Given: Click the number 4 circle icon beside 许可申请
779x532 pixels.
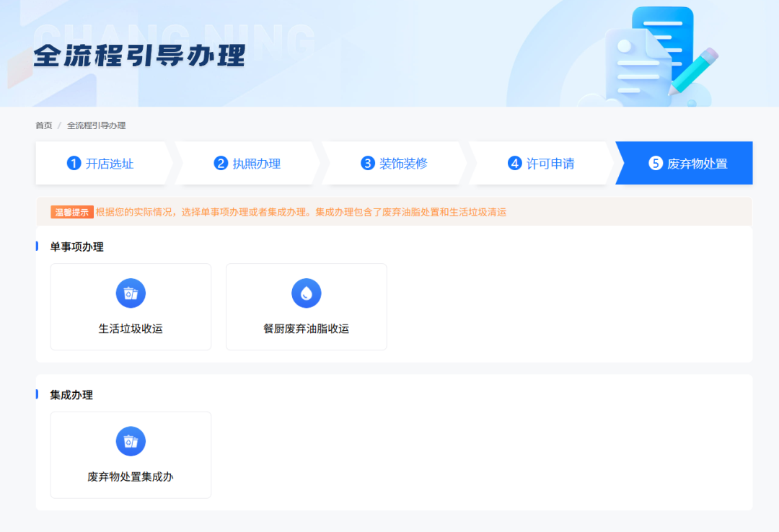Looking at the screenshot, I should point(514,164).
